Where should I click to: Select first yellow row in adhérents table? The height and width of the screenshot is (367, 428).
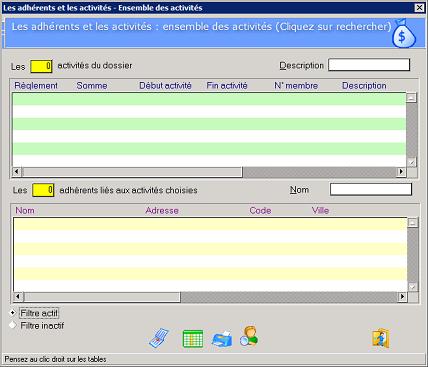tap(210, 224)
